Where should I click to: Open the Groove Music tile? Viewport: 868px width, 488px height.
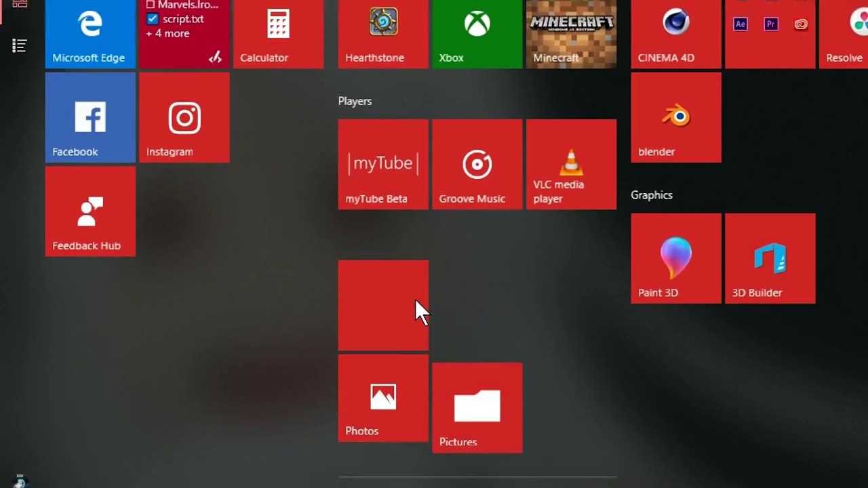[x=477, y=165]
